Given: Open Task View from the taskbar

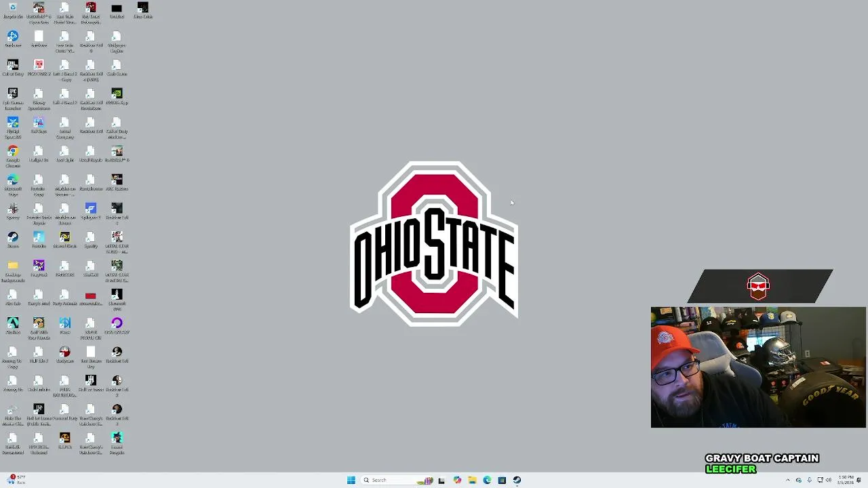Looking at the screenshot, I should (x=441, y=480).
